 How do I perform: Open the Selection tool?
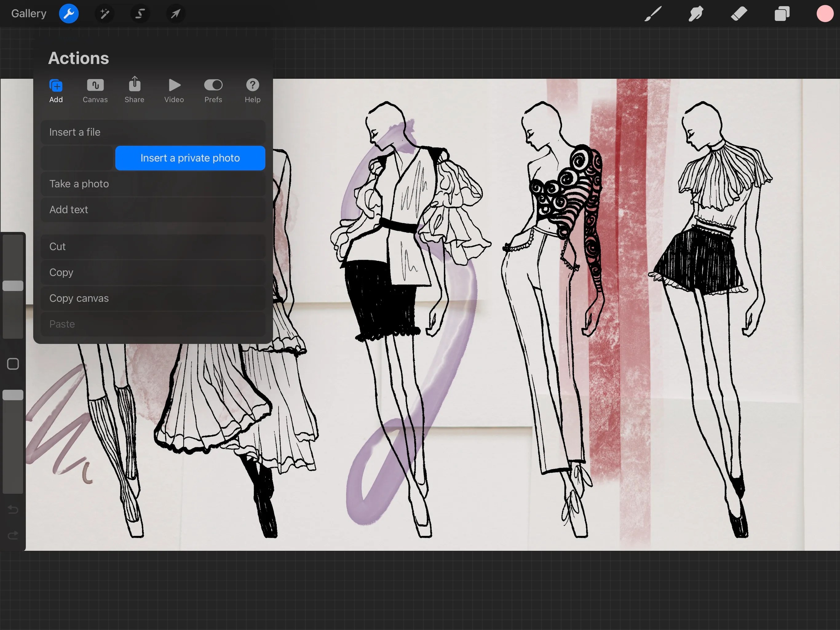click(x=140, y=14)
